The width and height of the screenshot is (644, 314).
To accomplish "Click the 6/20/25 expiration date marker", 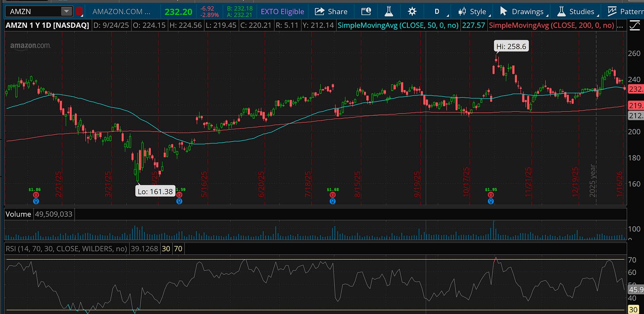I will [261, 184].
